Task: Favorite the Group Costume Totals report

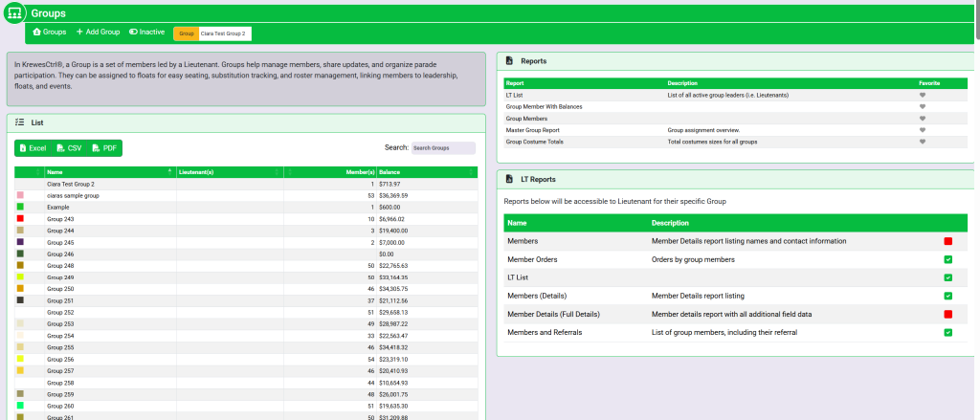Action: click(x=923, y=142)
